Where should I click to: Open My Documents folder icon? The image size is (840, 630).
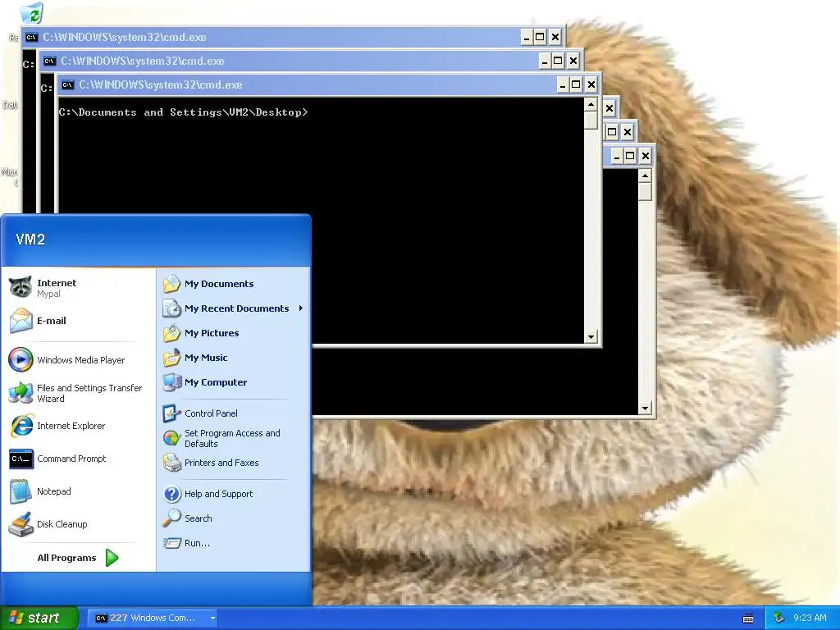coord(171,283)
